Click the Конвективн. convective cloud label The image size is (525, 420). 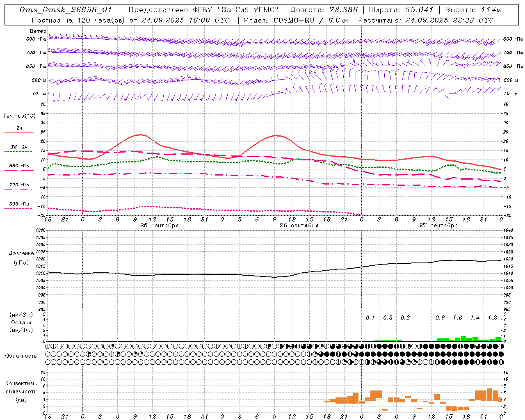(21, 383)
